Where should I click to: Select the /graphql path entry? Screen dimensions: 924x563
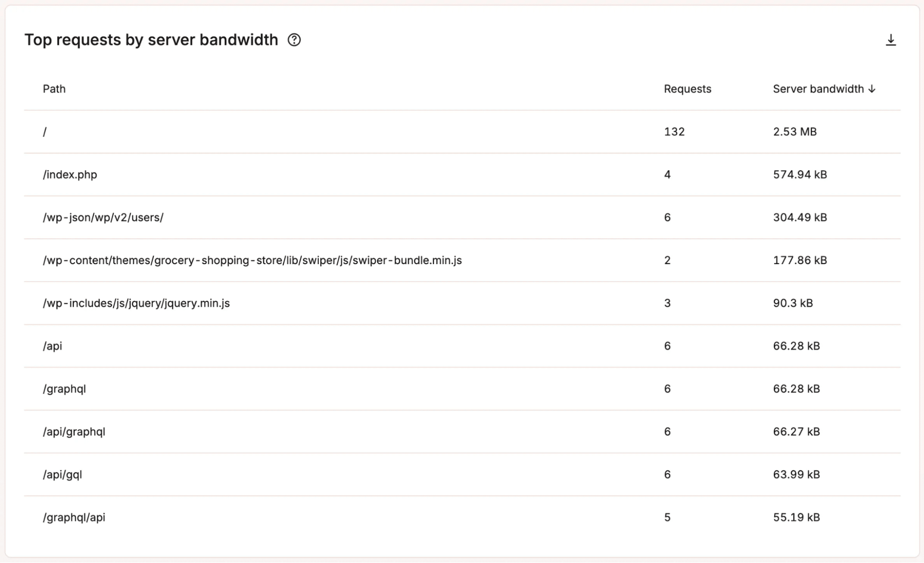coord(65,389)
